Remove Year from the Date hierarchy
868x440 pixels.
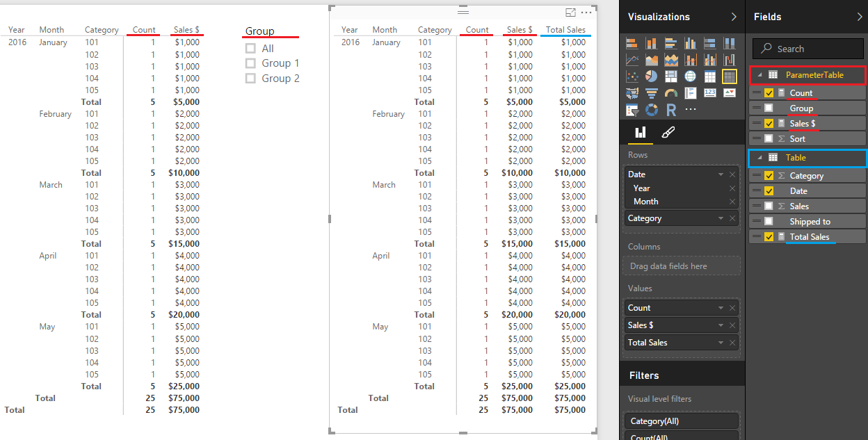732,188
